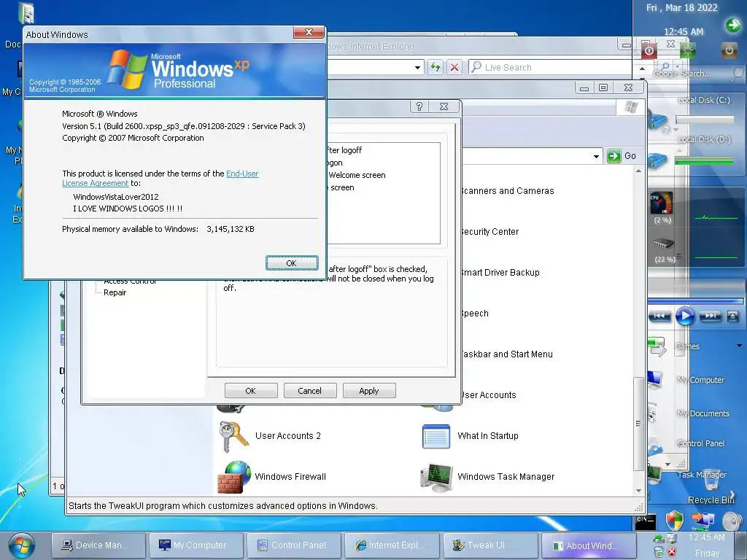The image size is (747, 560).
Task: Click the brown power sidebar icon
Action: pyautogui.click(x=729, y=50)
